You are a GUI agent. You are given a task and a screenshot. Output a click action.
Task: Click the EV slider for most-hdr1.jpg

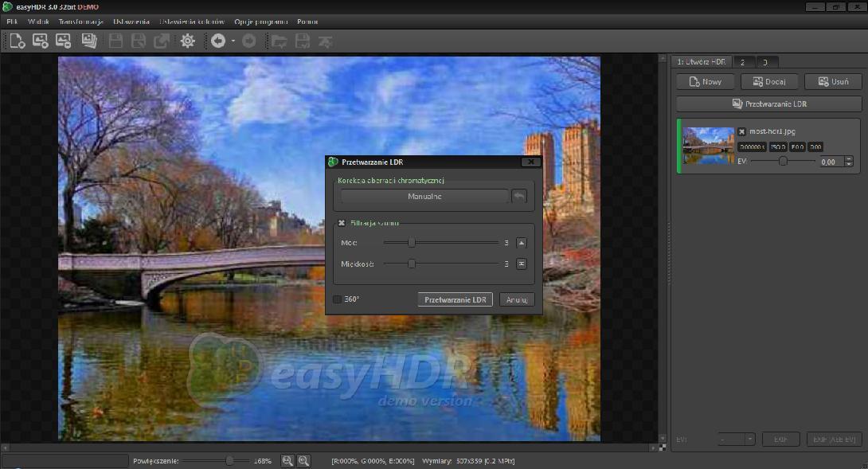pyautogui.click(x=783, y=161)
